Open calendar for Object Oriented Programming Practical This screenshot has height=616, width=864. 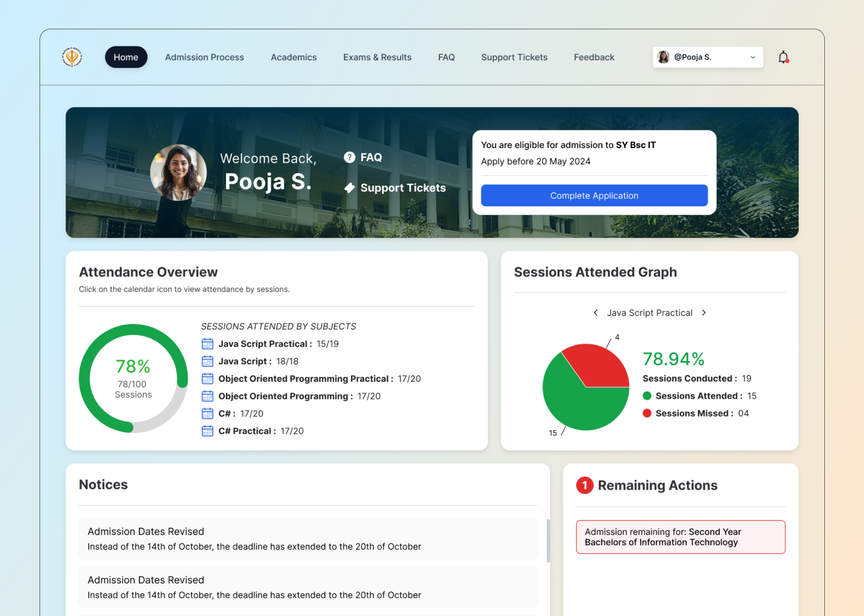coord(207,379)
